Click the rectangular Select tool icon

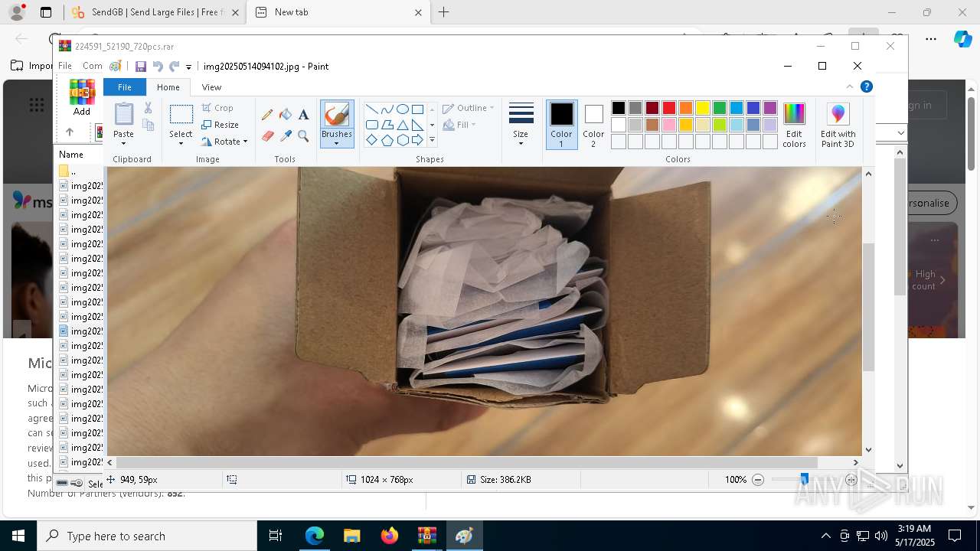[x=181, y=115]
